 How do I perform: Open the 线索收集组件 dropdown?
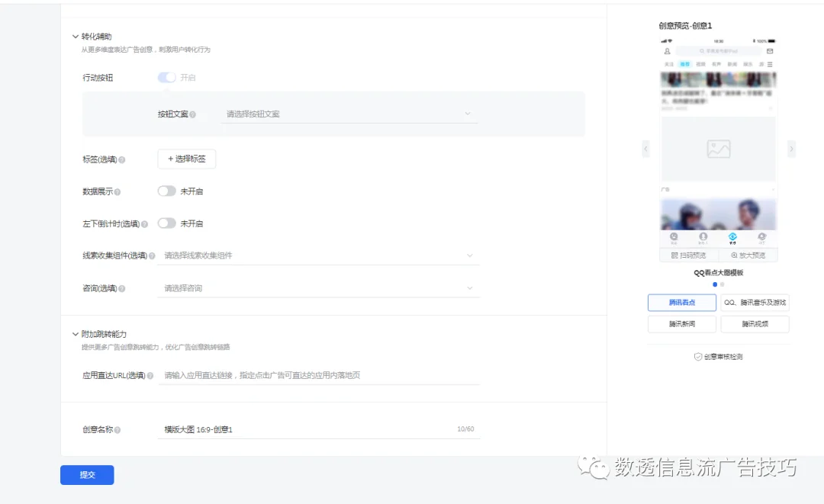click(318, 255)
